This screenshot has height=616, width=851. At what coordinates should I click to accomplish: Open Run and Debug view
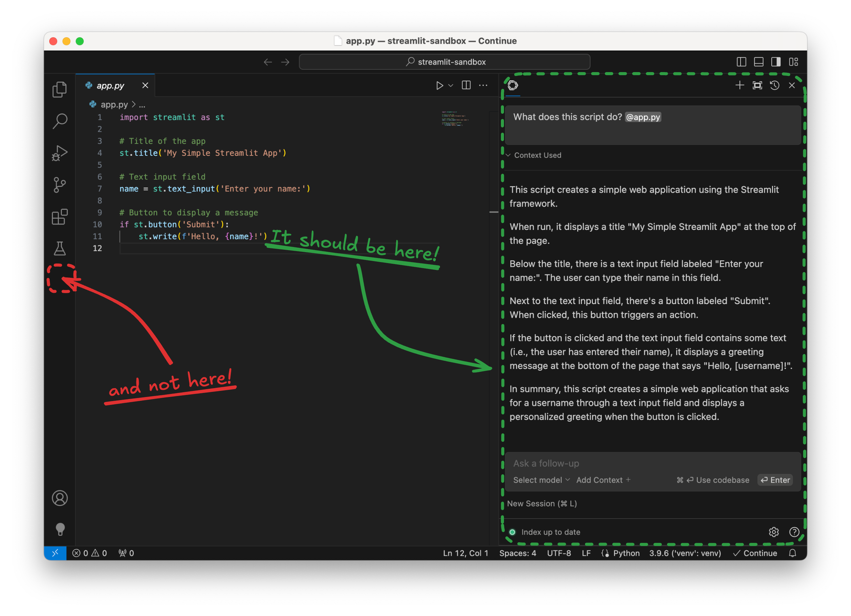click(59, 153)
